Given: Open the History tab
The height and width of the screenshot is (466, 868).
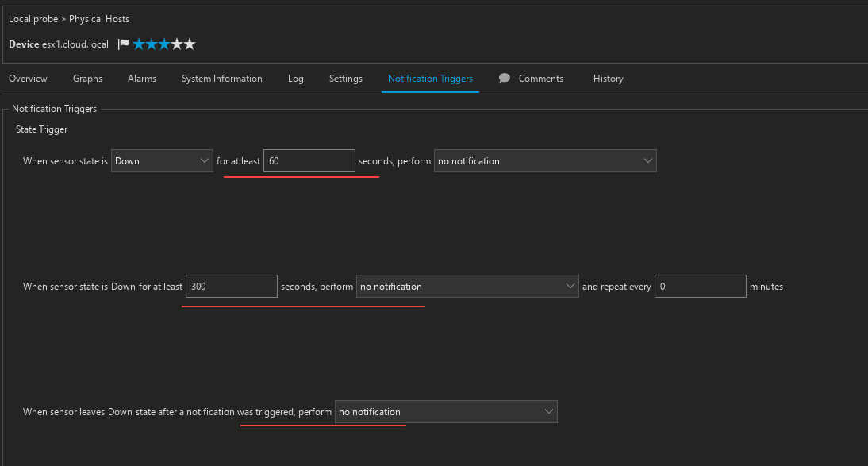Looking at the screenshot, I should 608,79.
